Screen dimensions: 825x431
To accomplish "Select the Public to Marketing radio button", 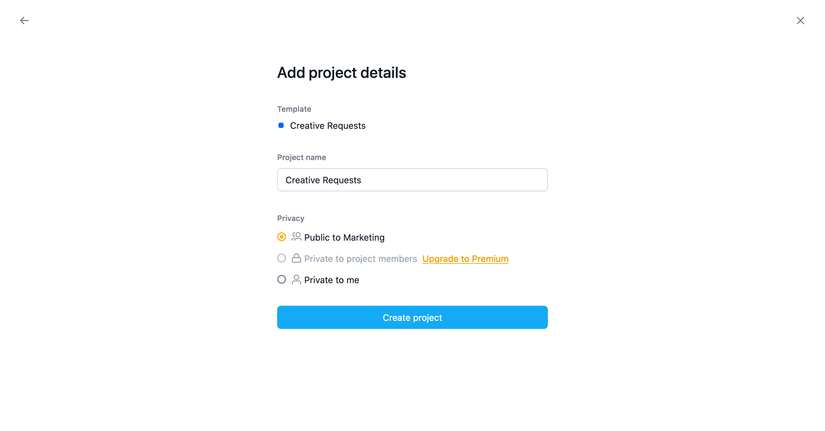I will coord(282,237).
